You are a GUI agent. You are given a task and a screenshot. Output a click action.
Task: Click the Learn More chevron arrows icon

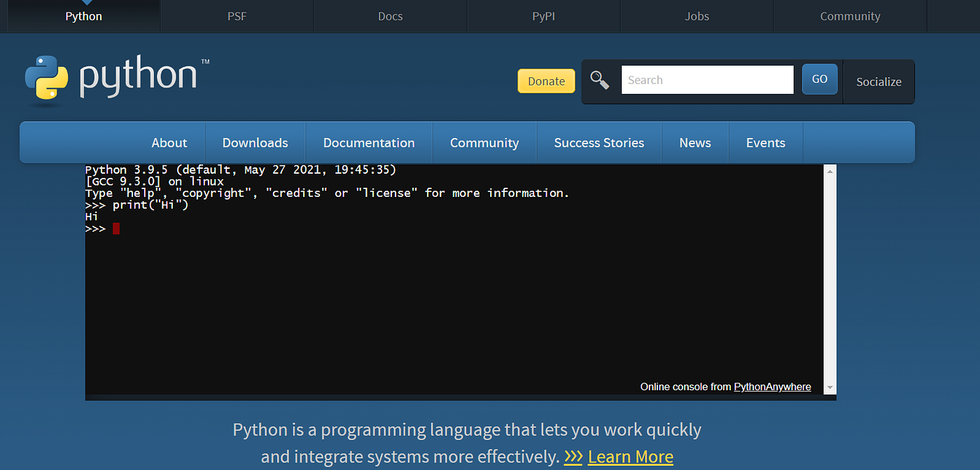(x=573, y=457)
